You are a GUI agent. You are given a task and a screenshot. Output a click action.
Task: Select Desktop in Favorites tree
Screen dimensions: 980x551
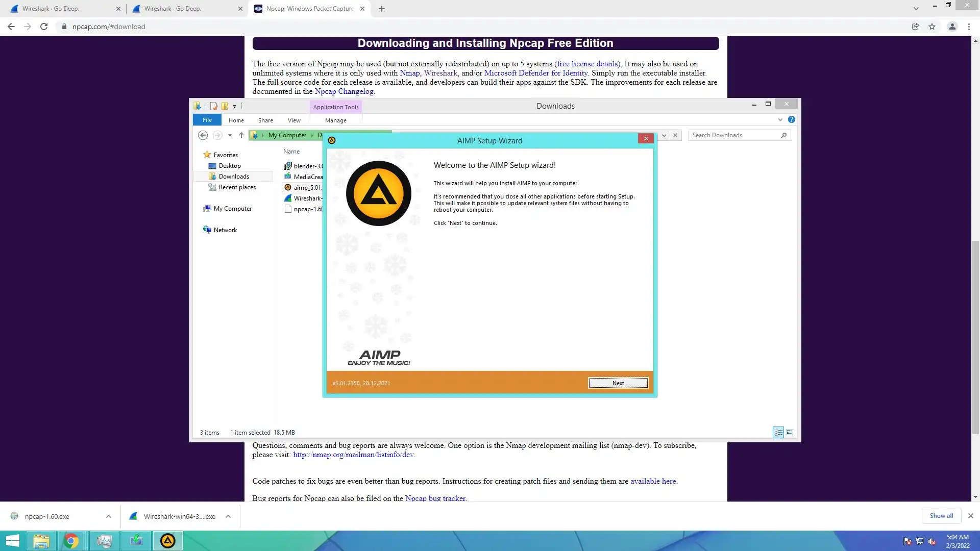(230, 166)
